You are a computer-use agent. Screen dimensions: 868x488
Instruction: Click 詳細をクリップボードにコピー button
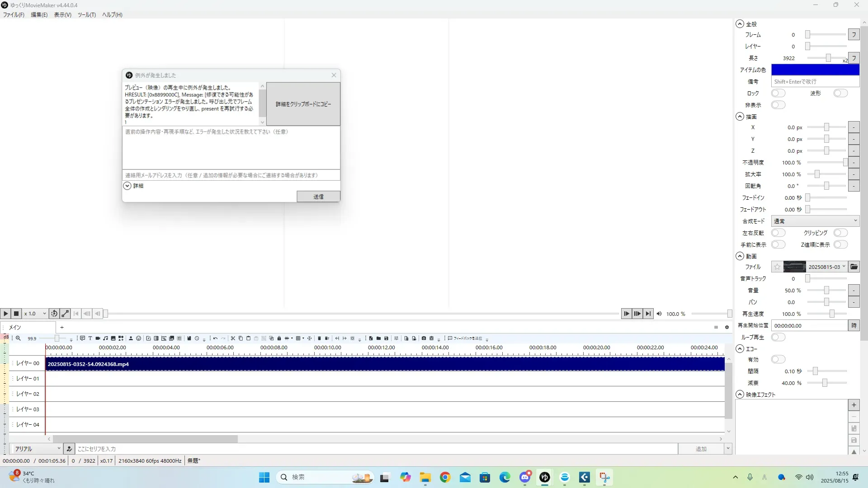tap(303, 104)
